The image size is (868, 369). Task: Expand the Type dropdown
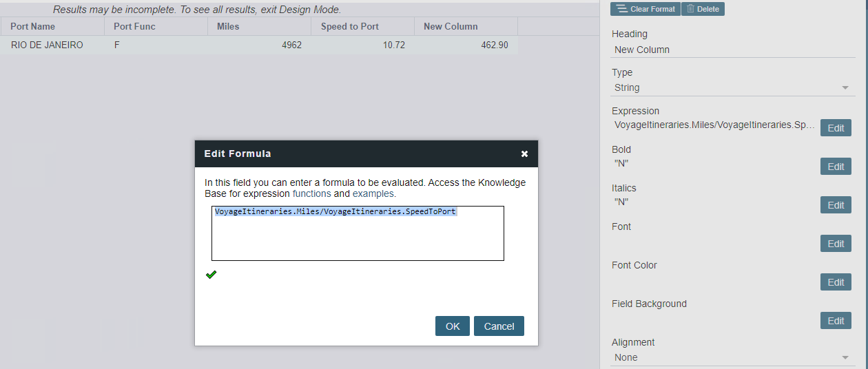pyautogui.click(x=733, y=87)
